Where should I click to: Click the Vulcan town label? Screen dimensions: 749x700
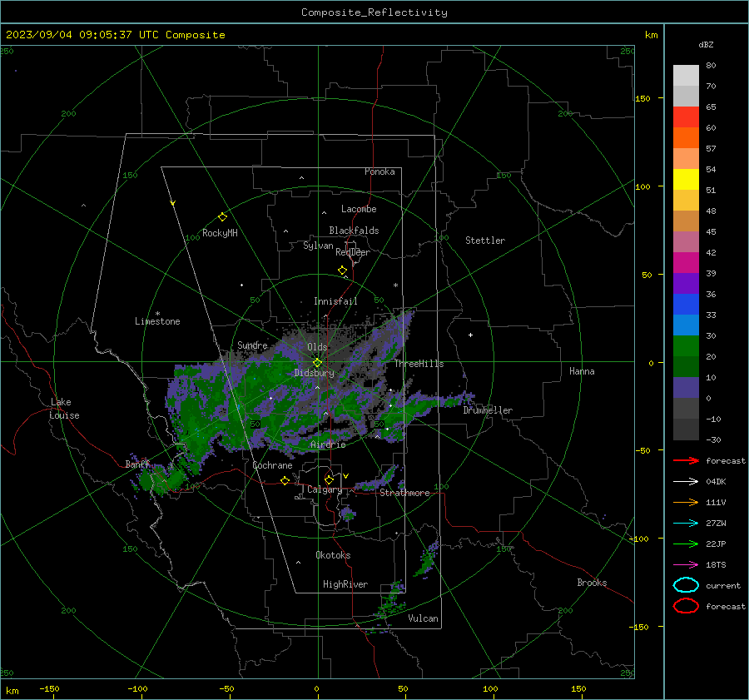pyautogui.click(x=423, y=618)
